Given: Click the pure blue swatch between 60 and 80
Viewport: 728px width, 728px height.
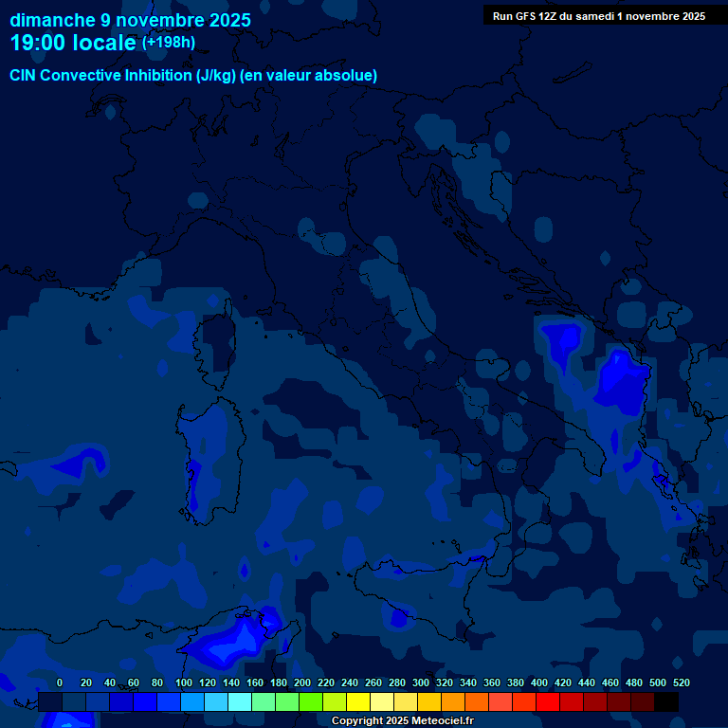Looking at the screenshot, I should pos(145,702).
